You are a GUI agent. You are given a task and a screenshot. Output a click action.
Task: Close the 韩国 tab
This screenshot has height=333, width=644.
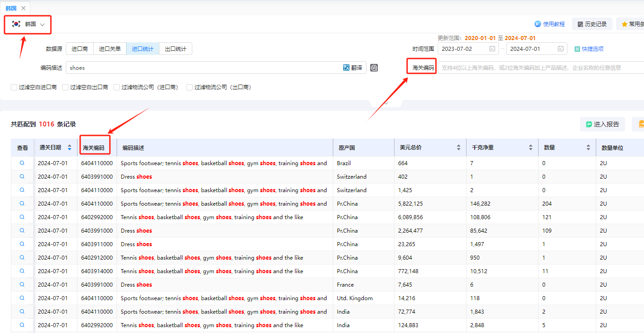point(23,8)
